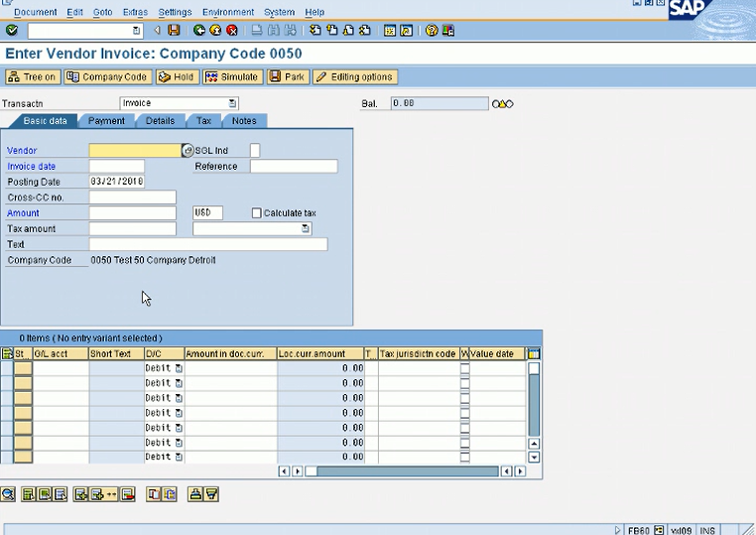Open the Debit dropdown in fourth item row
Image resolution: width=756 pixels, height=535 pixels.
tap(179, 413)
